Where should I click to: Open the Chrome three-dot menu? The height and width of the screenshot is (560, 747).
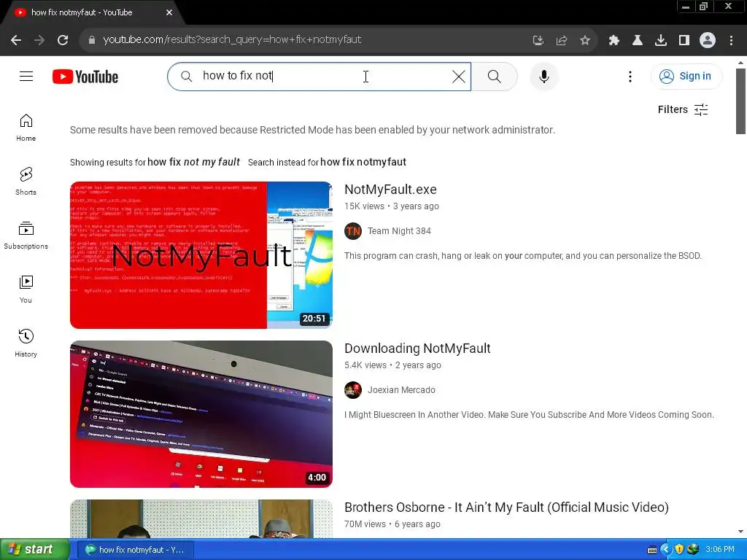(731, 41)
